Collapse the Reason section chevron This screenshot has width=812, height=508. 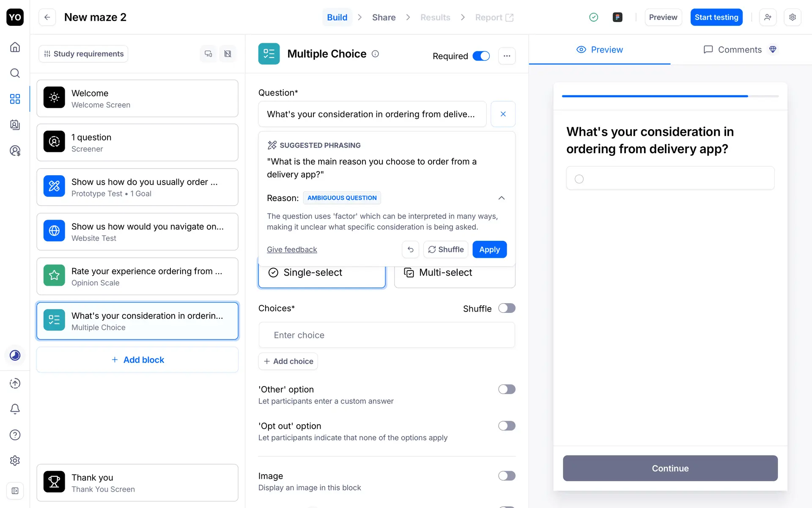pyautogui.click(x=502, y=198)
